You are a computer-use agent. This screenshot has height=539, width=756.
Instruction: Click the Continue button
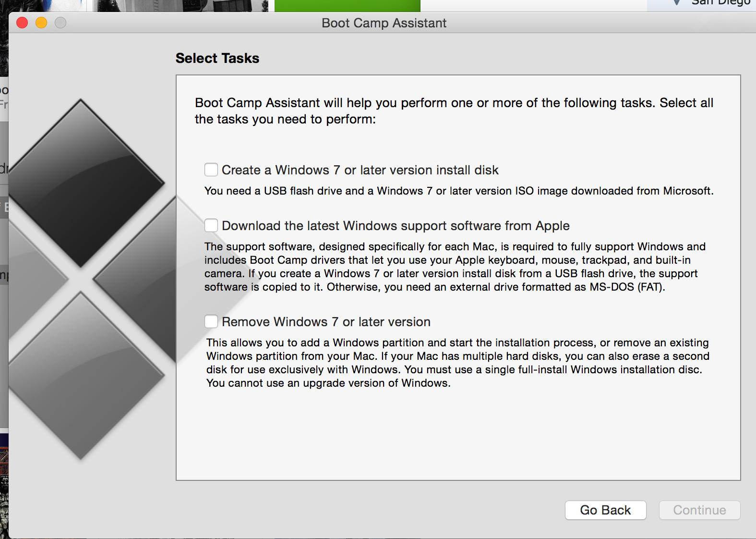[x=699, y=510]
